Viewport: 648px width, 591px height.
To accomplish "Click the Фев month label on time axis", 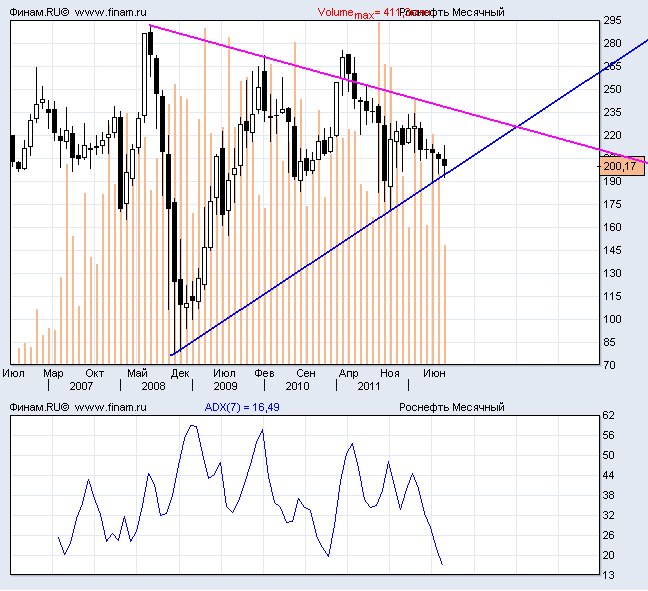I will point(264,374).
